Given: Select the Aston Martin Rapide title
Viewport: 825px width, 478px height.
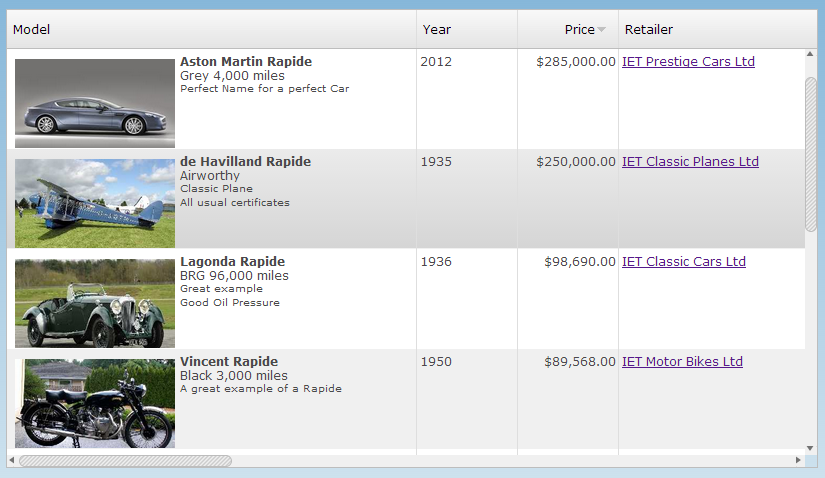Looking at the screenshot, I should coord(246,62).
